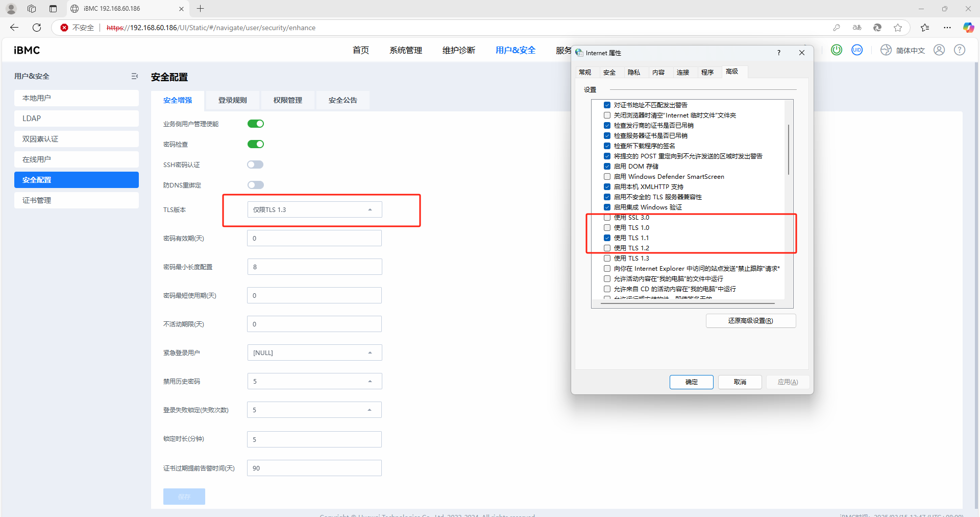Open the Copilot icon in browser toolbar
Image resolution: width=980 pixels, height=517 pixels.
click(968, 28)
